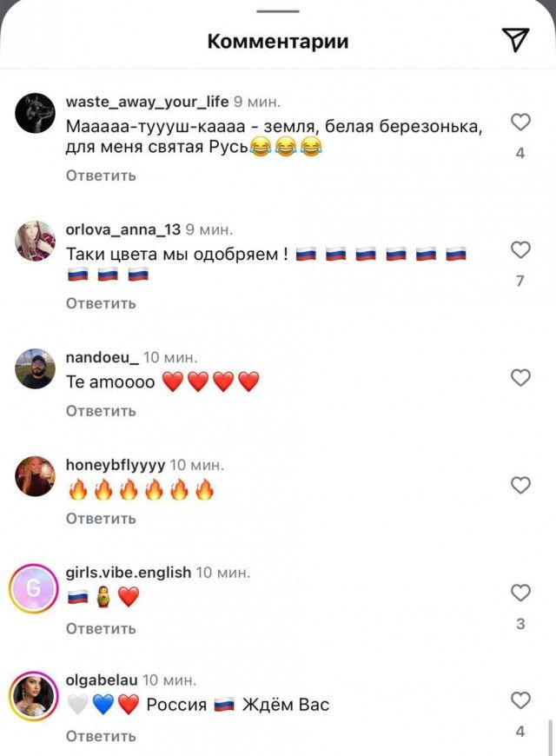Reply to waste_away_your_life via Ответить

pyautogui.click(x=101, y=176)
